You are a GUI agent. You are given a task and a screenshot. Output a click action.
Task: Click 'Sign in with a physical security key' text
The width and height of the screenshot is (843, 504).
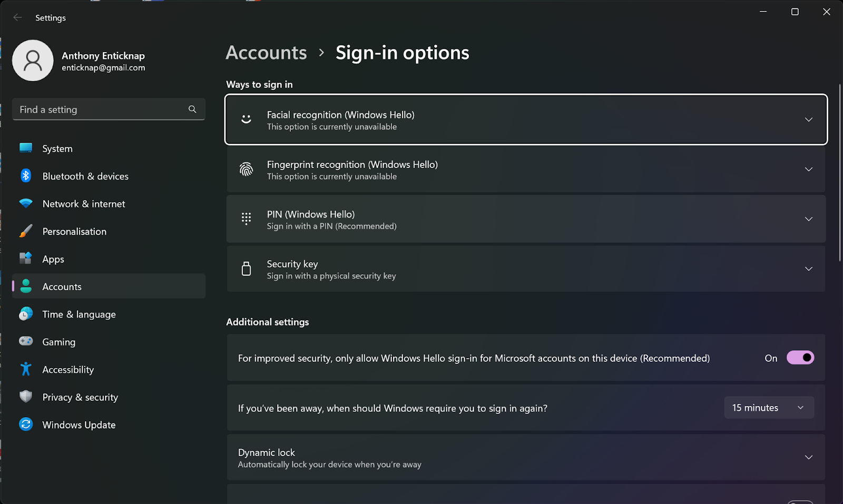(331, 276)
